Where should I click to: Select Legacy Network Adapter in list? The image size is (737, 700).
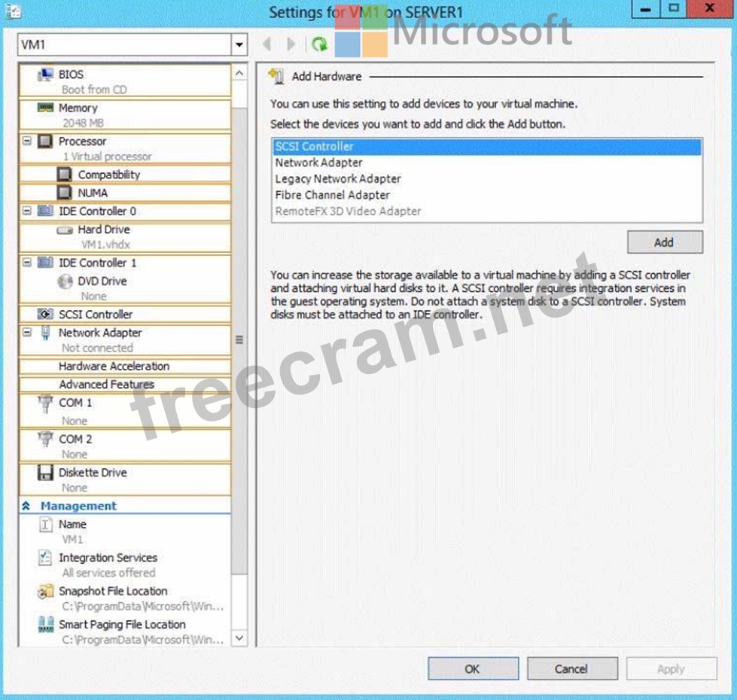coord(487,178)
